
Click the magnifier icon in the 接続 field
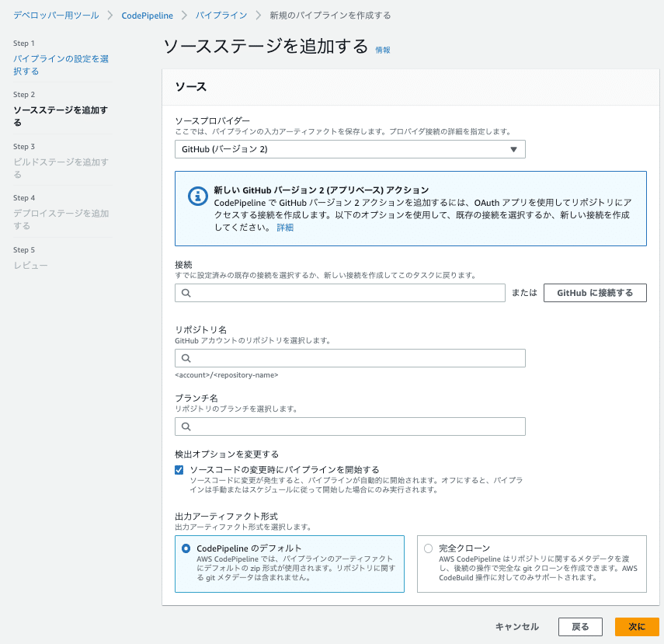click(186, 293)
